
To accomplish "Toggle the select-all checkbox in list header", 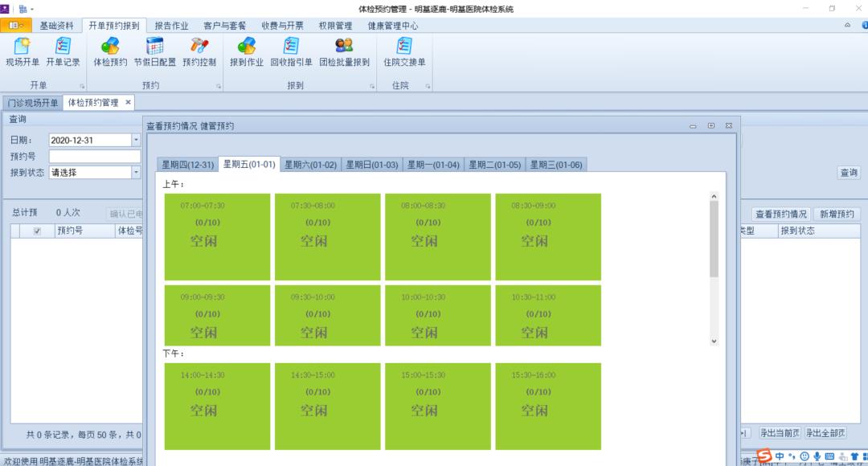I will click(x=36, y=230).
